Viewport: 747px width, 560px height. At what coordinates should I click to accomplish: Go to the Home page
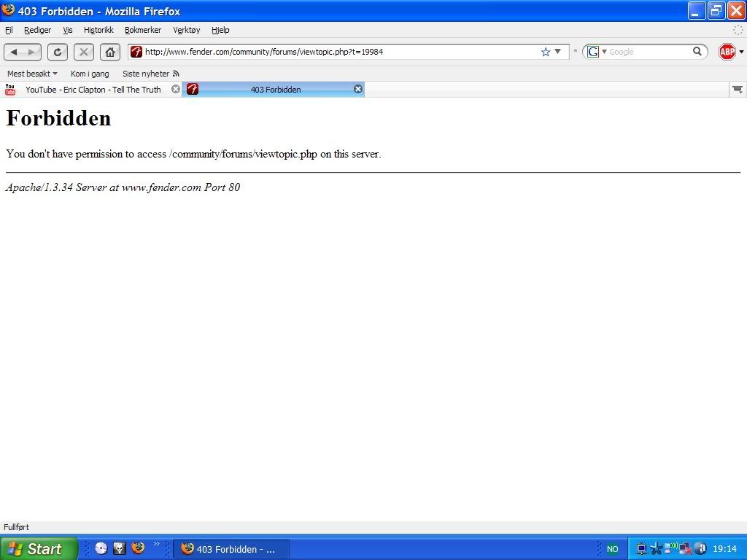[110, 52]
